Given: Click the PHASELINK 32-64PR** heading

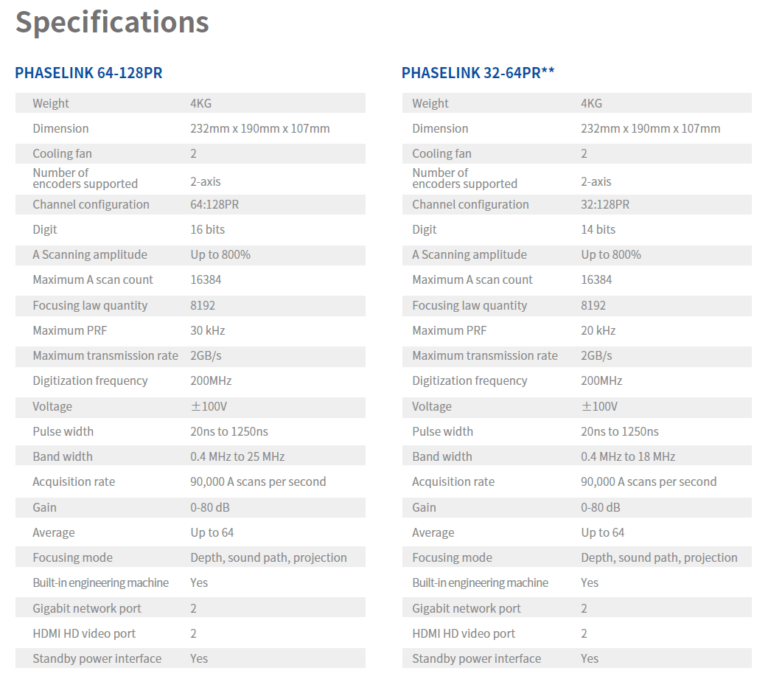Looking at the screenshot, I should (x=478, y=73).
